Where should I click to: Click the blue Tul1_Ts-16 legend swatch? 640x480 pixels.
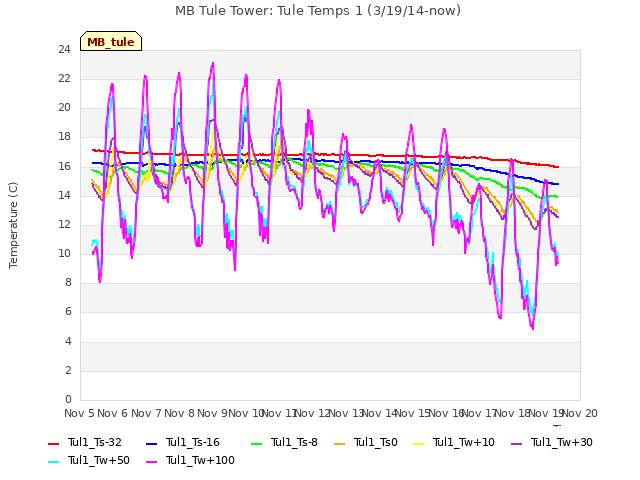[x=151, y=443]
